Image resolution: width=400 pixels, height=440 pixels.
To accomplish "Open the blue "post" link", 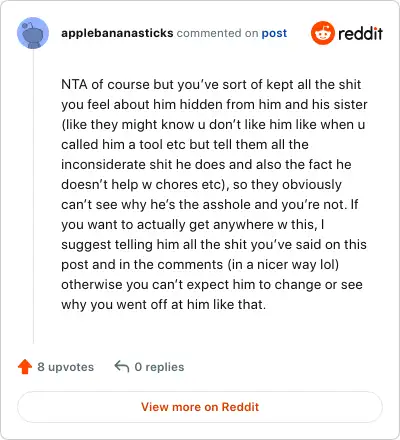I will 274,33.
